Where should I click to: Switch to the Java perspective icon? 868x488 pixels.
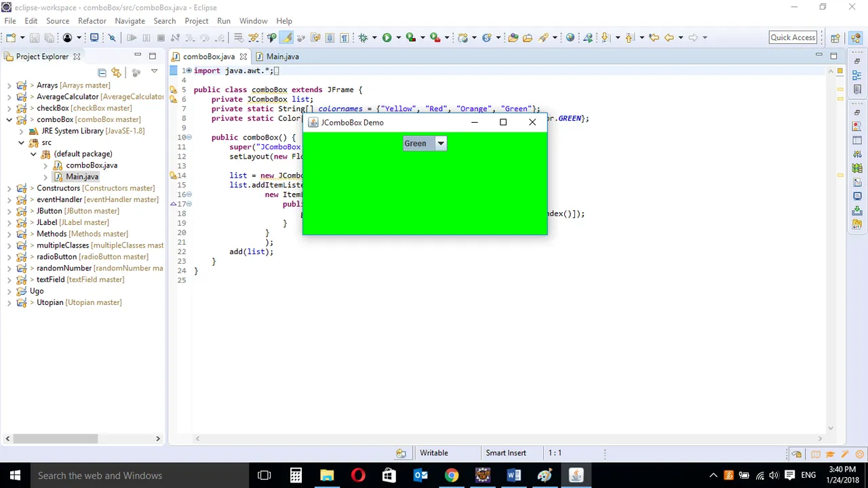[855, 38]
